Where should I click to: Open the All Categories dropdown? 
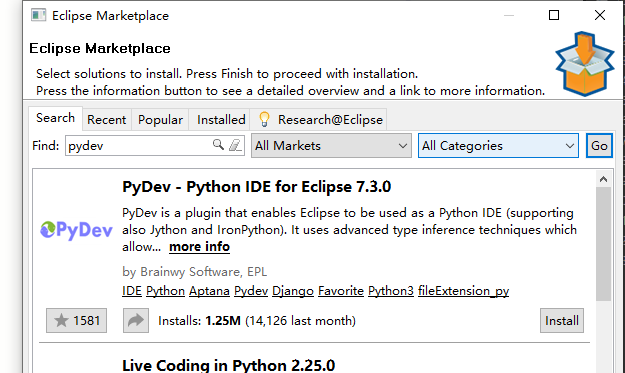pyautogui.click(x=498, y=145)
